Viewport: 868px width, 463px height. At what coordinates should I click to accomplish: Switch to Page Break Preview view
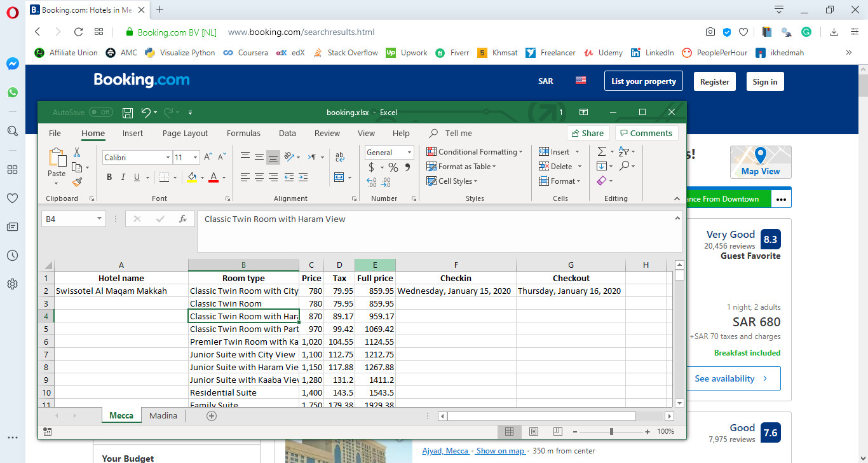coord(557,432)
